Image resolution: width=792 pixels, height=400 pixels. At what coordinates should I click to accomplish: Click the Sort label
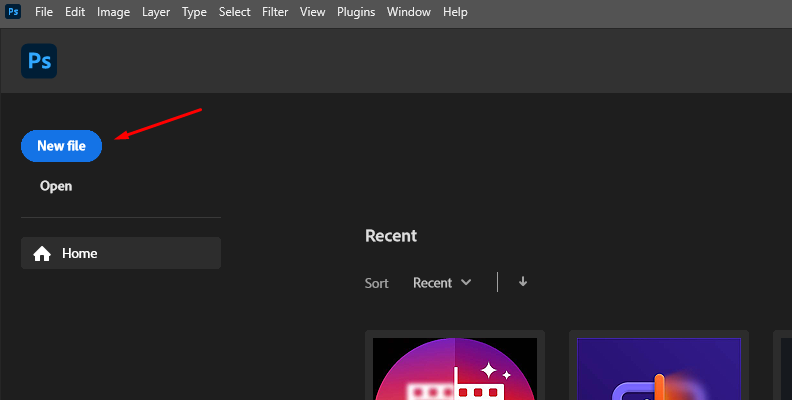click(377, 283)
